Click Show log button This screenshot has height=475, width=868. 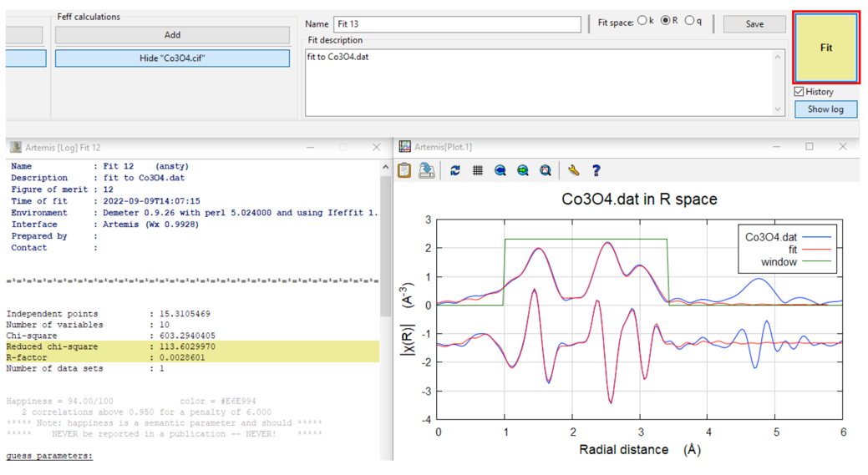click(x=825, y=109)
